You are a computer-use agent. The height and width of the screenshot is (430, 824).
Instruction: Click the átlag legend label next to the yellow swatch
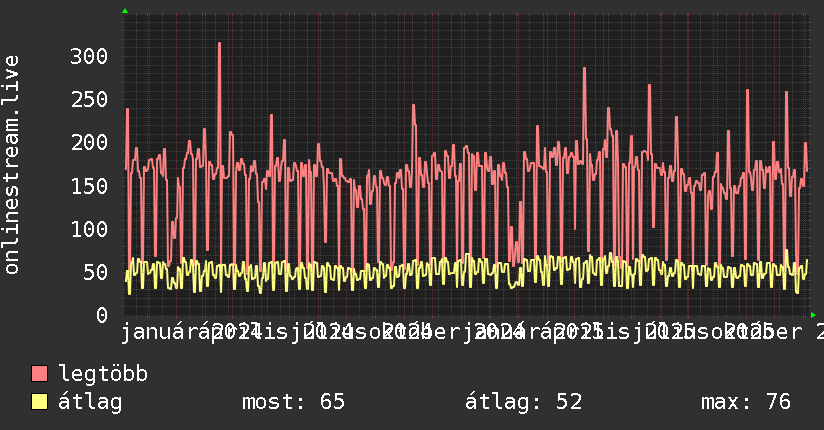(90, 402)
